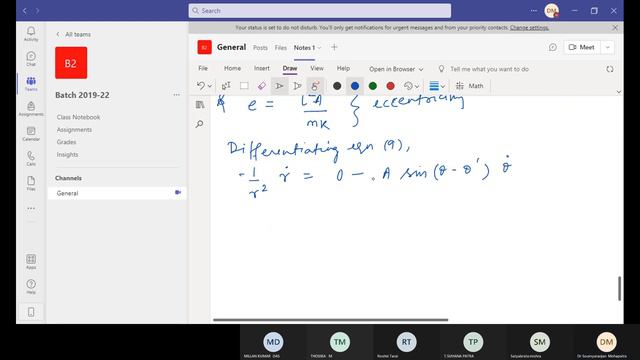This screenshot has height=360, width=640.
Task: Add a new tab with plus icon
Action: pos(334,47)
